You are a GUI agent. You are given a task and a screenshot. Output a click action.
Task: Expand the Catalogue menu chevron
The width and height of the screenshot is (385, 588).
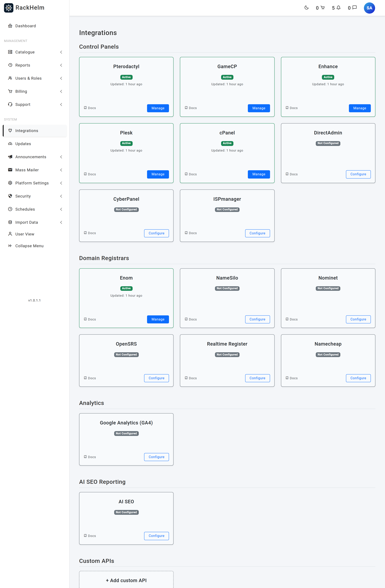61,52
